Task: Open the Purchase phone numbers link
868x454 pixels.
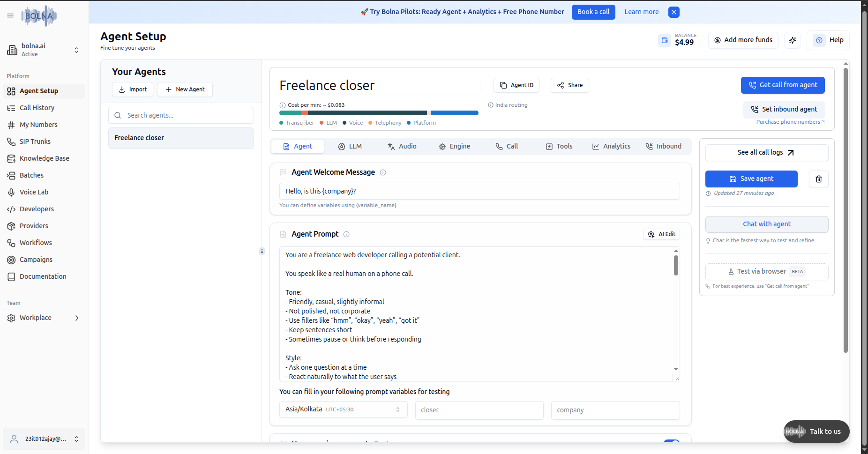Action: tap(790, 122)
